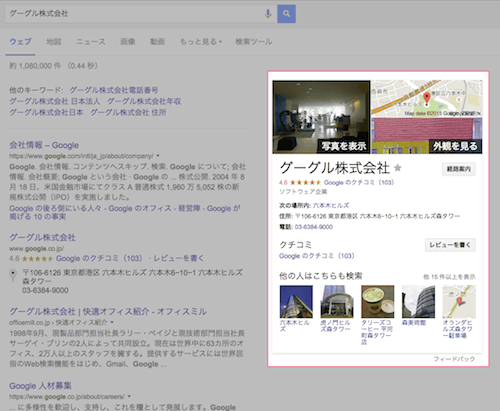The height and width of the screenshot is (411, 500).
Task: Open the 画像 tab
Action: (128, 42)
